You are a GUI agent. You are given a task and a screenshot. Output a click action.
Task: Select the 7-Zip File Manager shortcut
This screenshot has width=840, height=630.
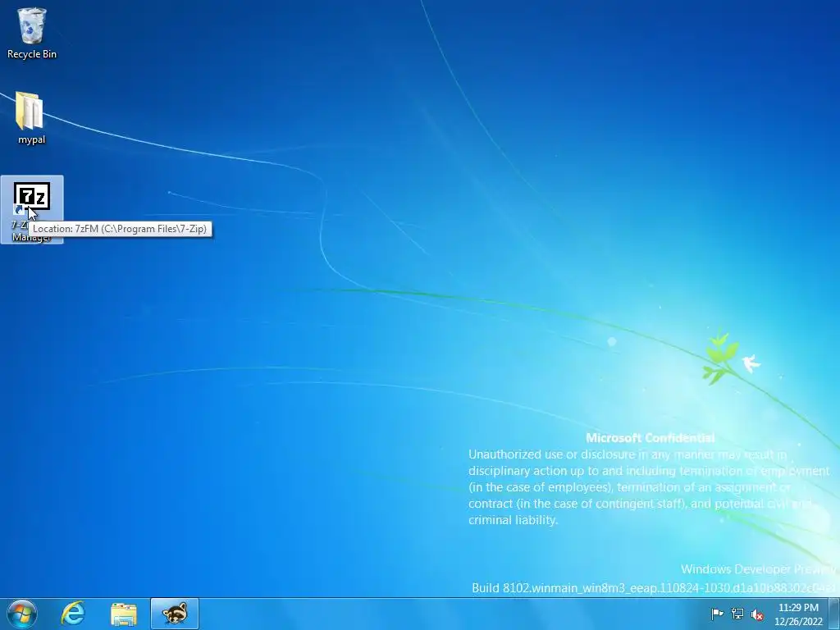[x=32, y=209]
